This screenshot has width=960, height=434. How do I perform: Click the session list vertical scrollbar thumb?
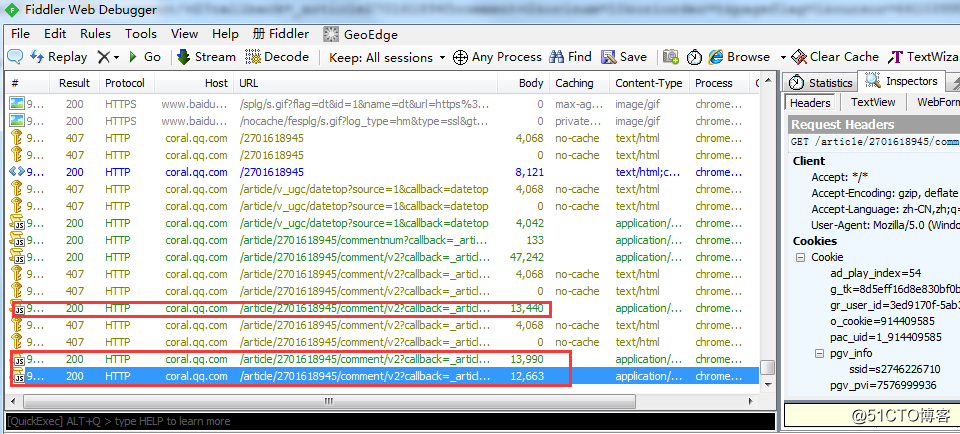click(767, 367)
